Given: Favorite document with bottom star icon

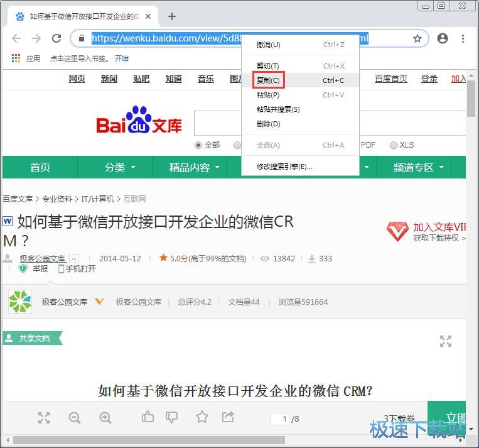Looking at the screenshot, I should tap(202, 417).
